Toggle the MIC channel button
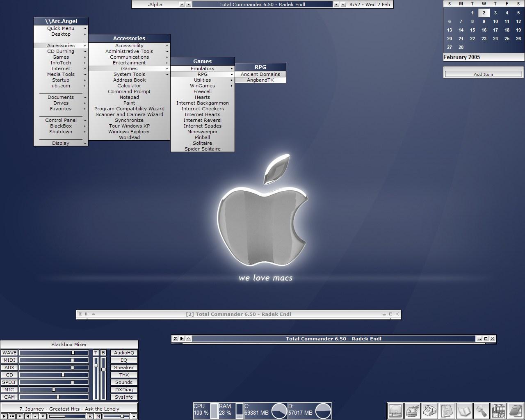 coord(9,390)
